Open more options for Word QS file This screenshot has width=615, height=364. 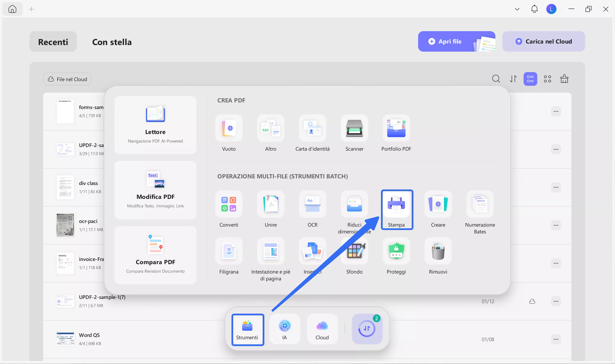coord(556,339)
